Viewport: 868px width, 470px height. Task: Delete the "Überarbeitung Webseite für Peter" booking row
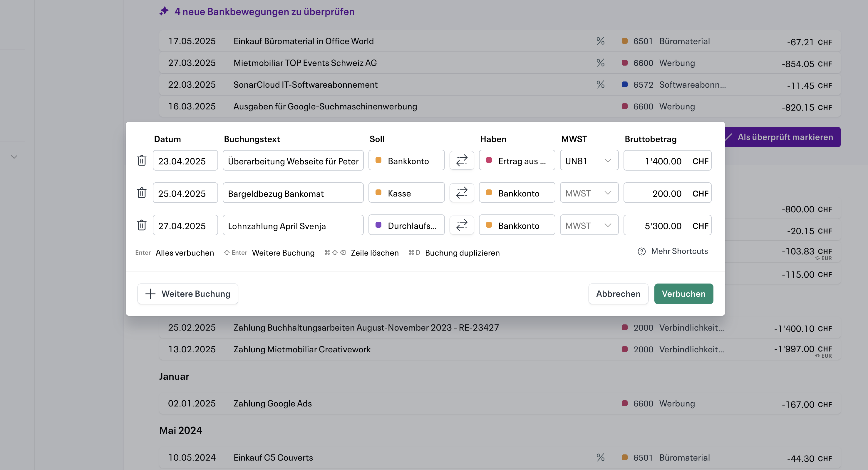pyautogui.click(x=142, y=161)
